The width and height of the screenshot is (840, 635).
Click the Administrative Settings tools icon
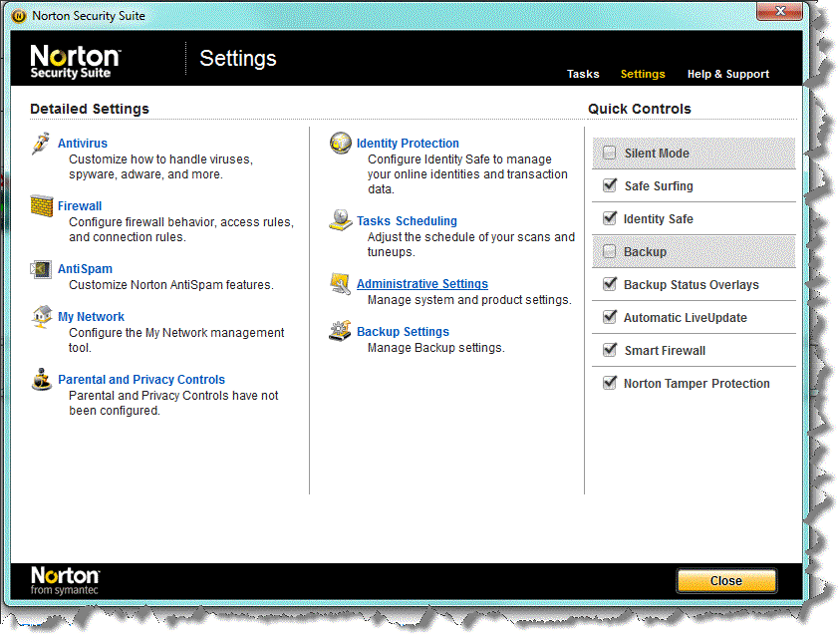[341, 283]
